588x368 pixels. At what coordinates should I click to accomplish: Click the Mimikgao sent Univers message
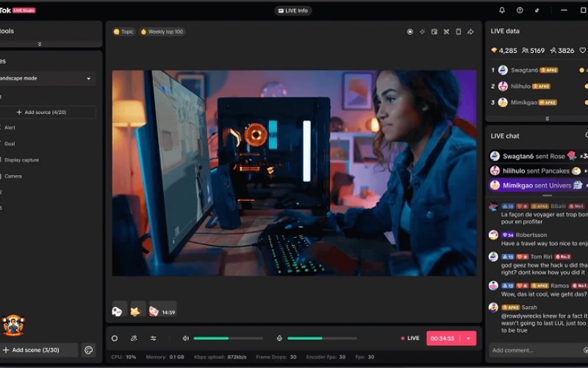[x=539, y=185]
